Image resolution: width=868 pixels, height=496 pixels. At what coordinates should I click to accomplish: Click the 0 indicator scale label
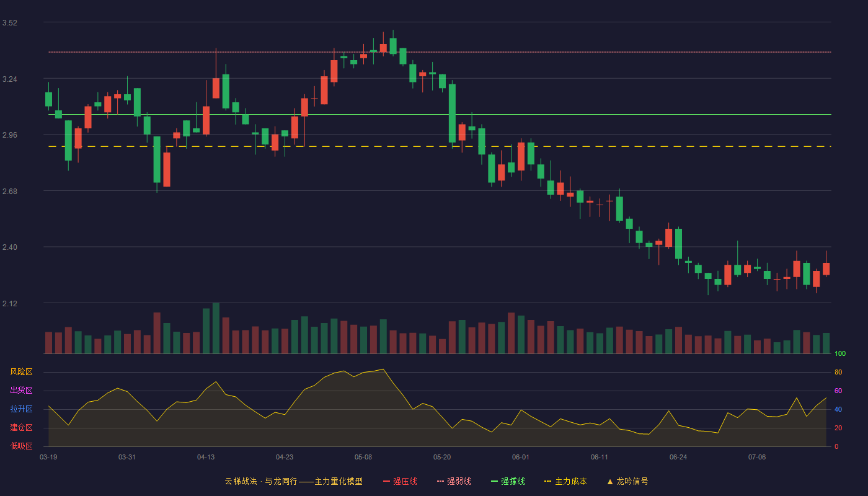836,447
